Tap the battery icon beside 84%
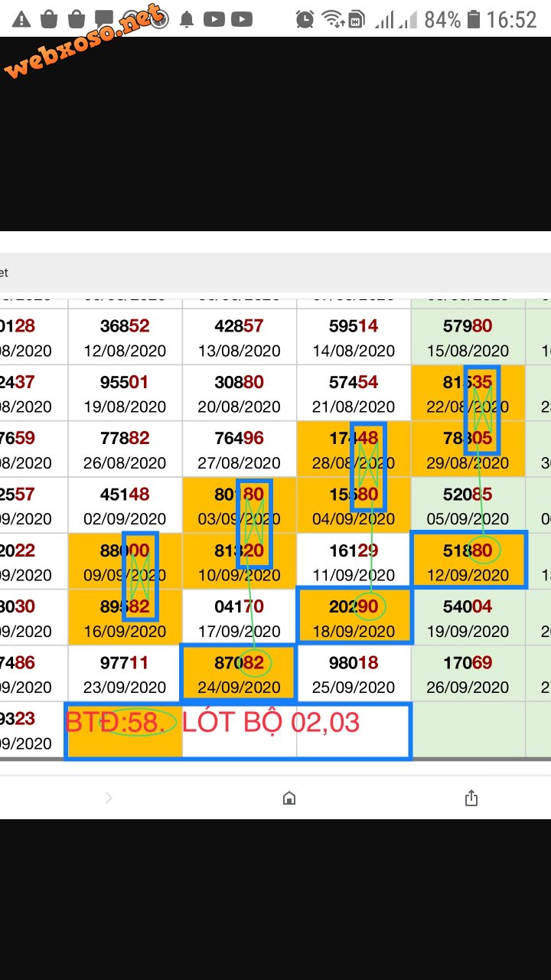 (474, 19)
